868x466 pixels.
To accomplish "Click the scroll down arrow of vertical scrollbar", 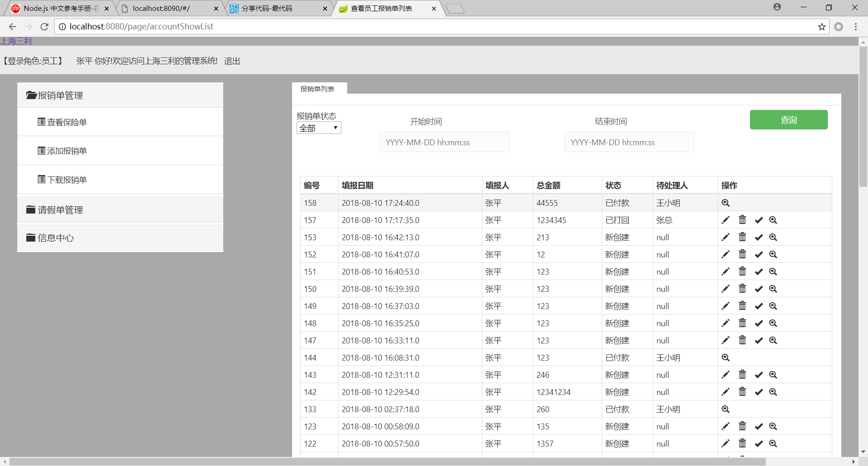I will point(863,452).
